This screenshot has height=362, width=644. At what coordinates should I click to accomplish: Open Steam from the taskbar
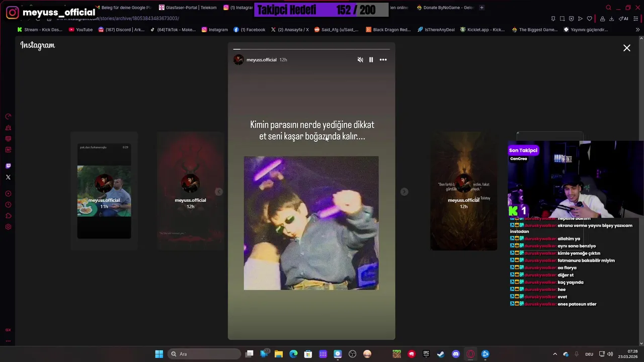441,354
